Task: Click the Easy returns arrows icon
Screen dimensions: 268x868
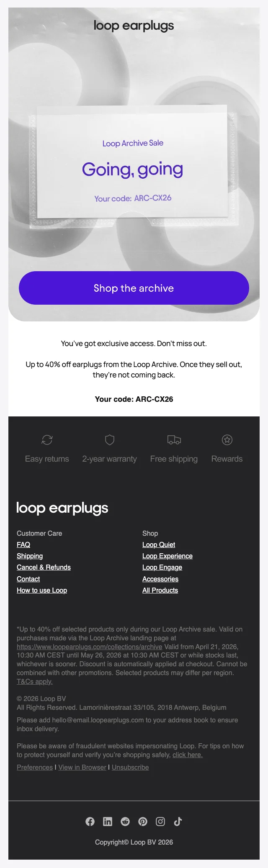Action: click(x=47, y=440)
